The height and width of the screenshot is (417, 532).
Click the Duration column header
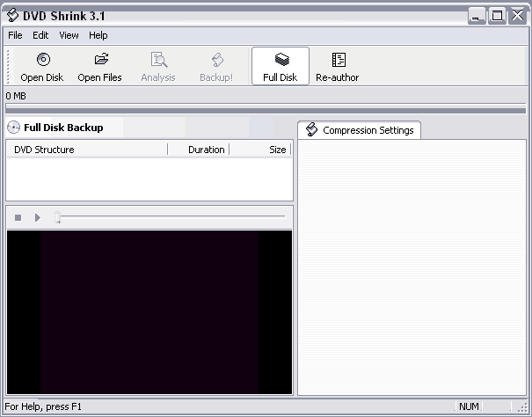click(x=199, y=150)
